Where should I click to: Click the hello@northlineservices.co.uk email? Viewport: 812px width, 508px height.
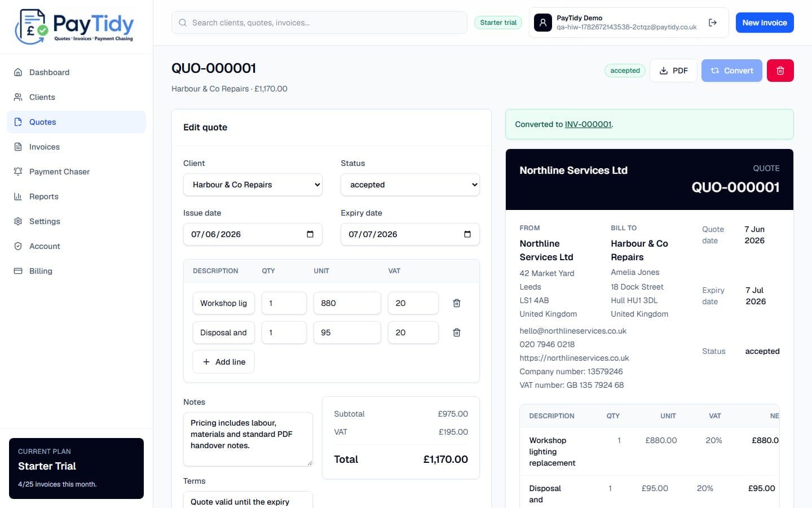(x=573, y=331)
